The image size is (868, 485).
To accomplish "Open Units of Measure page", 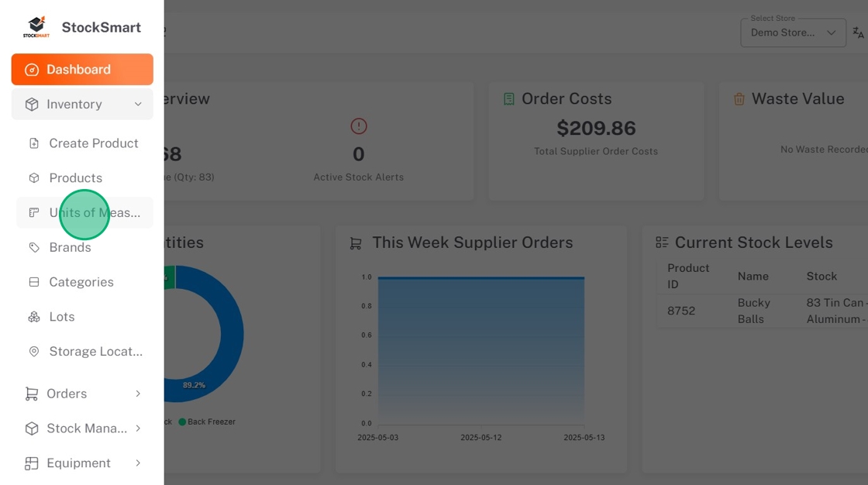I will (84, 212).
